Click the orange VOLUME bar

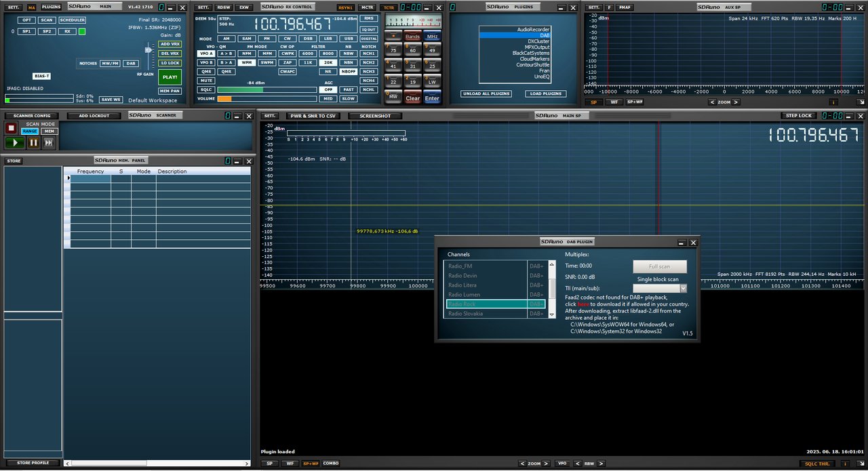224,99
